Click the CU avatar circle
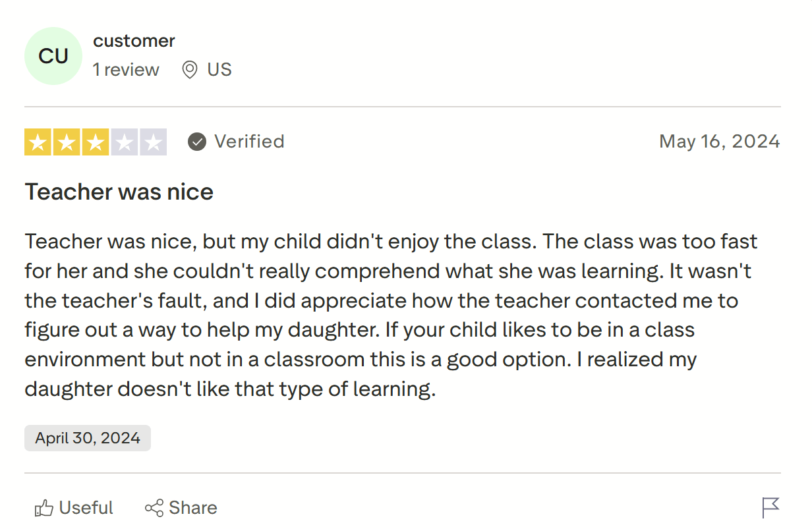This screenshot has height=529, width=812. [53, 55]
